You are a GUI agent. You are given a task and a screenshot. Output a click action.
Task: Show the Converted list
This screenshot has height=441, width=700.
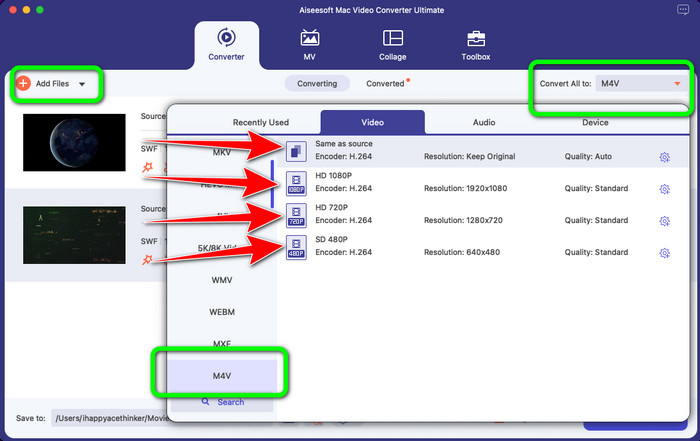point(385,83)
